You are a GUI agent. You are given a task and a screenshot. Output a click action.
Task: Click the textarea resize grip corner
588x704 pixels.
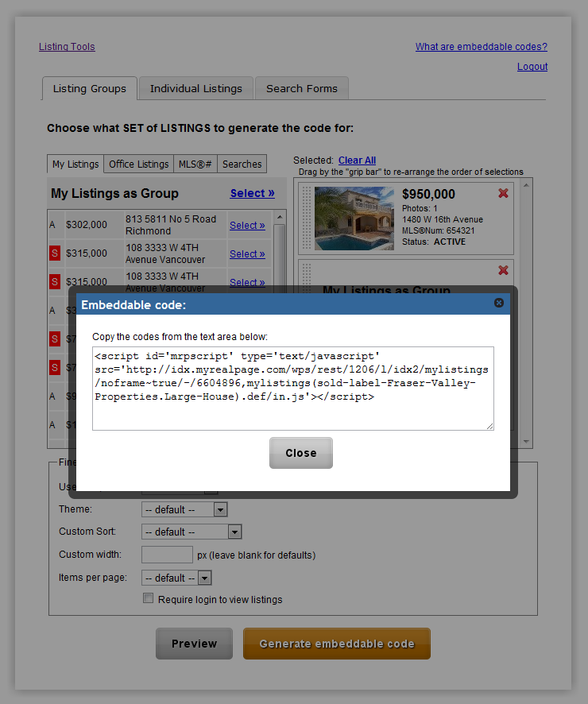489,426
